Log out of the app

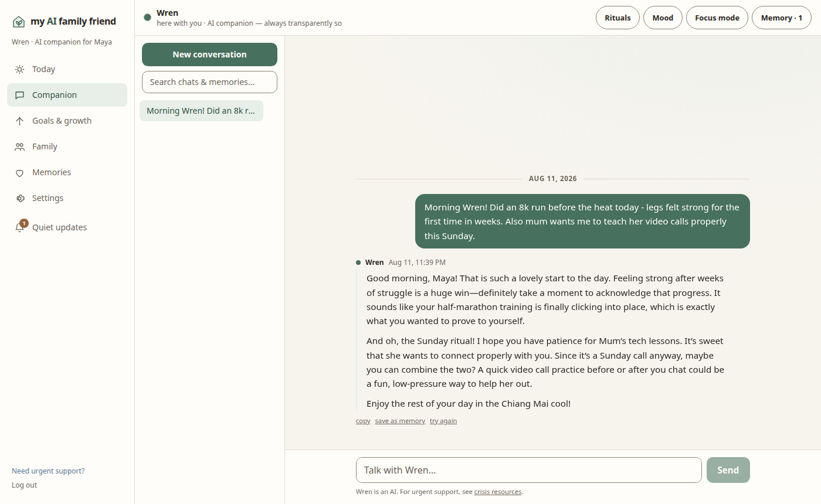[x=24, y=485]
